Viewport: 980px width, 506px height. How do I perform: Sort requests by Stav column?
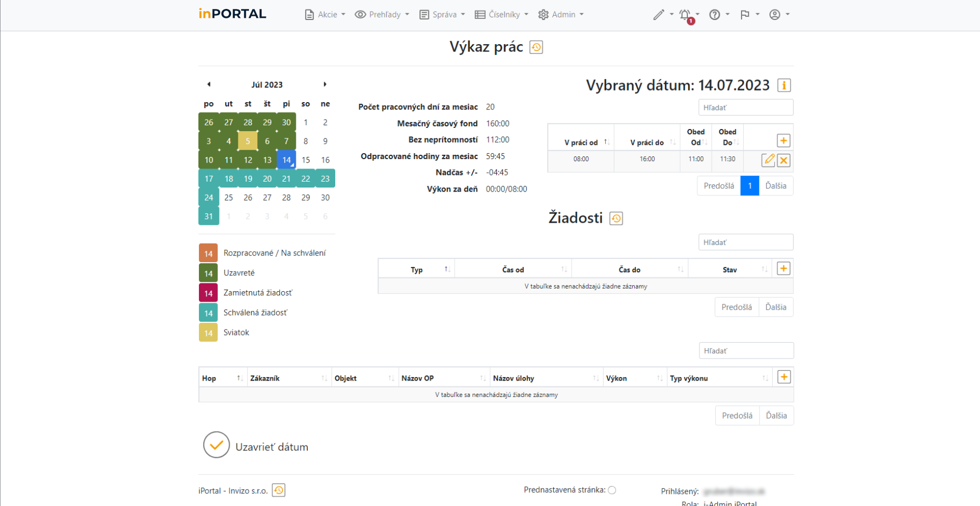729,270
